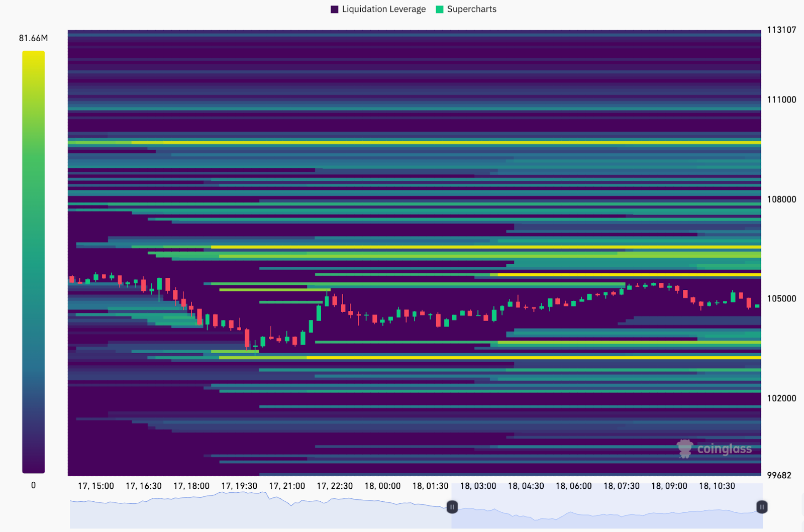Click the 81.66M maximum scale label
Image resolution: width=804 pixels, height=532 pixels.
tap(33, 38)
